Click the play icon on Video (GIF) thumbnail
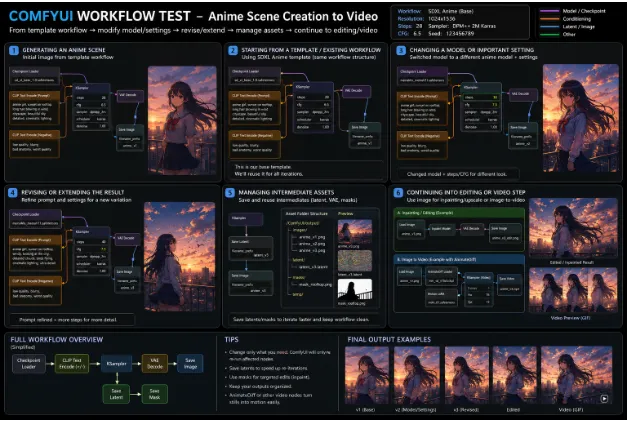The image size is (628, 421). [604, 399]
